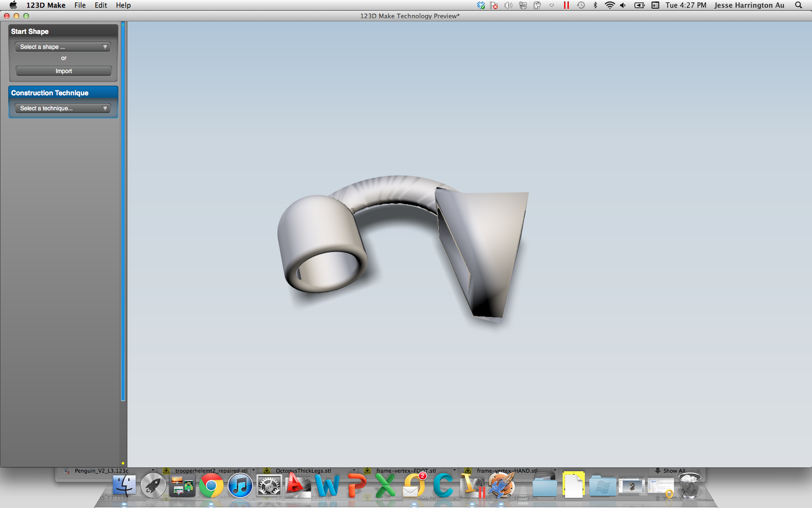Open the blue folder stack in dock

(x=545, y=486)
